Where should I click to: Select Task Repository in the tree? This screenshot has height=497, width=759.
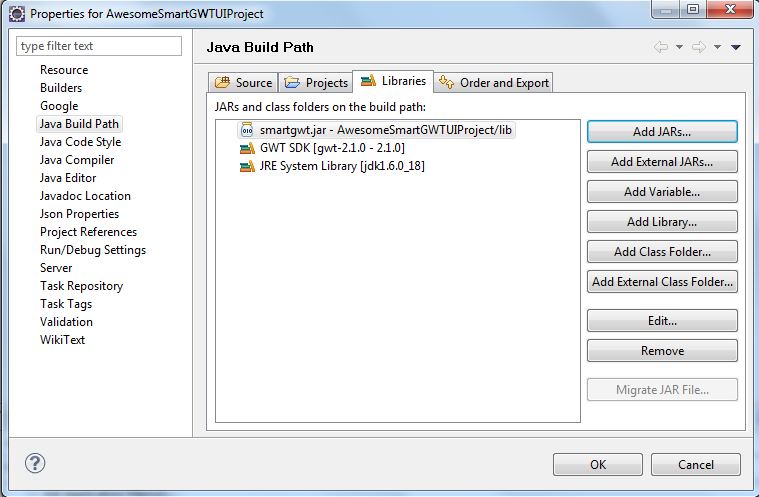tap(81, 286)
